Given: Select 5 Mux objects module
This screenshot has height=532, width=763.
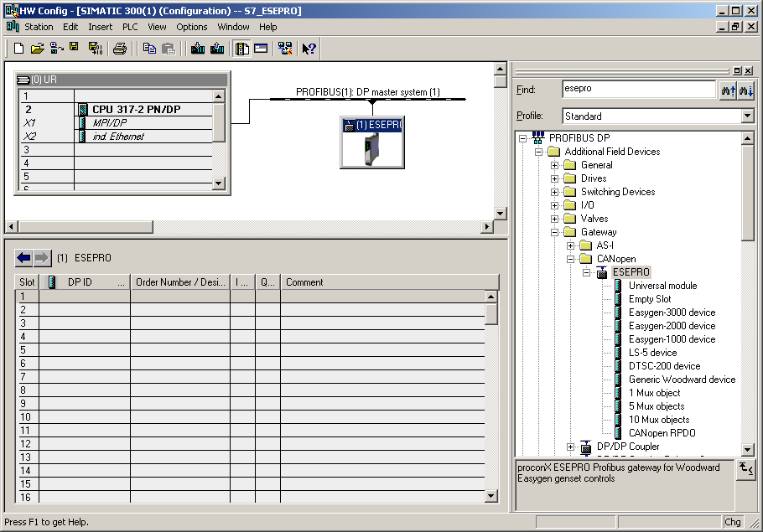Looking at the screenshot, I should pos(657,406).
